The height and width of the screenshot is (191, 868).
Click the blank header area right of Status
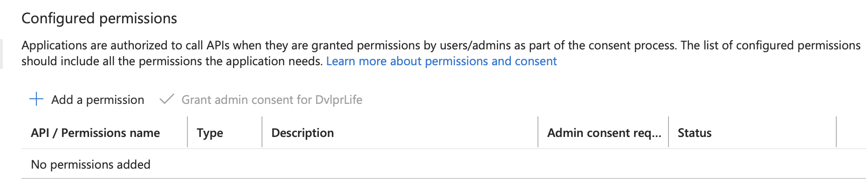click(x=851, y=133)
